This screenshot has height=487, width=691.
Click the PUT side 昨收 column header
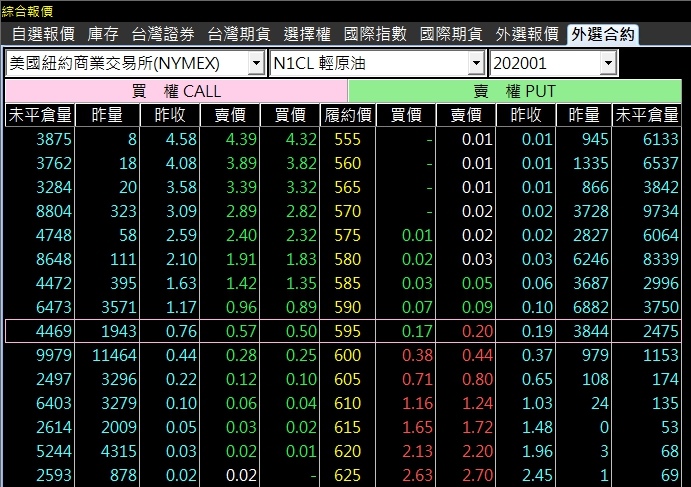tap(526, 115)
